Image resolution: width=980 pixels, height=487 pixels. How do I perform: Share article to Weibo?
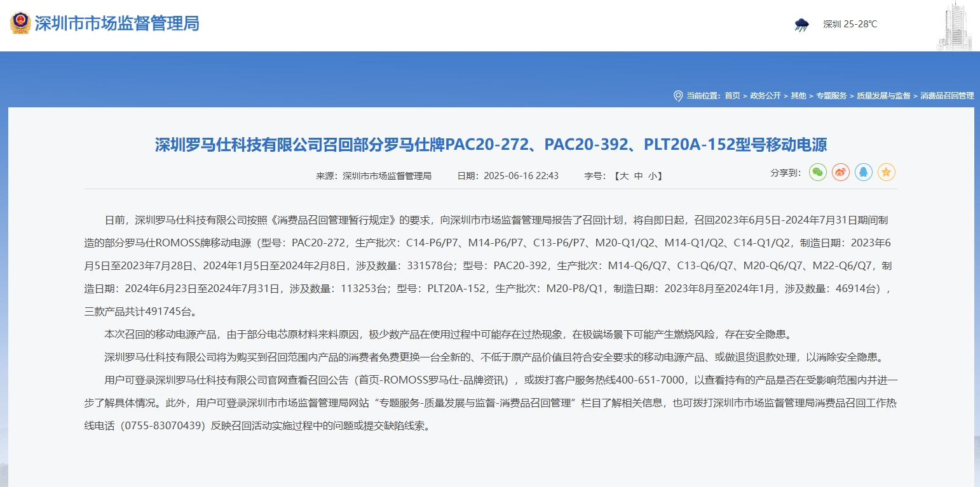[841, 172]
